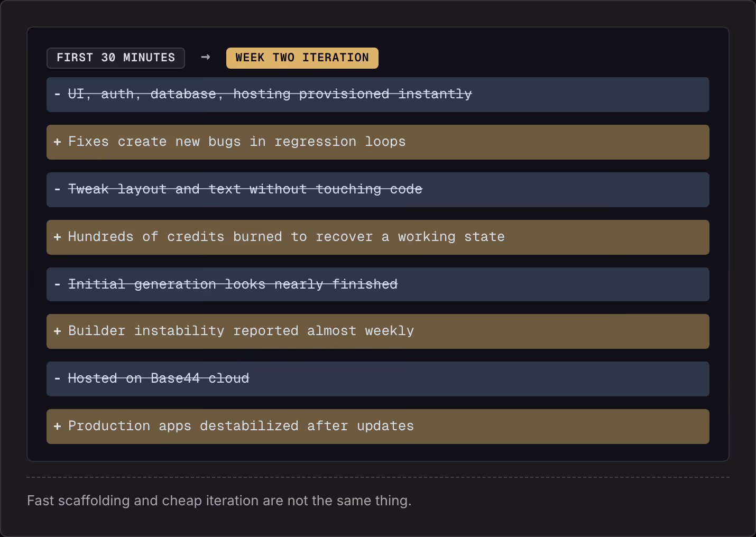Screen dimensions: 756x537
Task: Click 'UI, auth, database, hosting provisioned instantly' row
Action: coord(378,95)
